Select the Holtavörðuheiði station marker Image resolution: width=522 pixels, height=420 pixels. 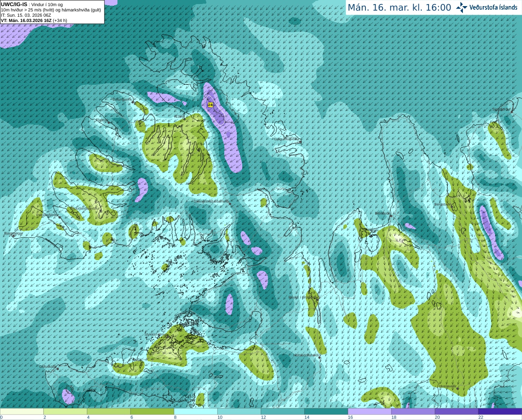320,358
